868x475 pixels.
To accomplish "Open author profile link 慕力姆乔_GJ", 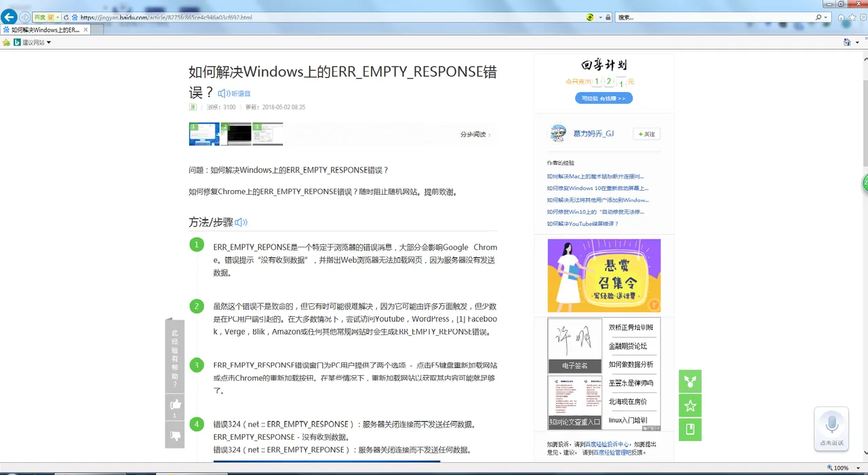I will point(593,134).
